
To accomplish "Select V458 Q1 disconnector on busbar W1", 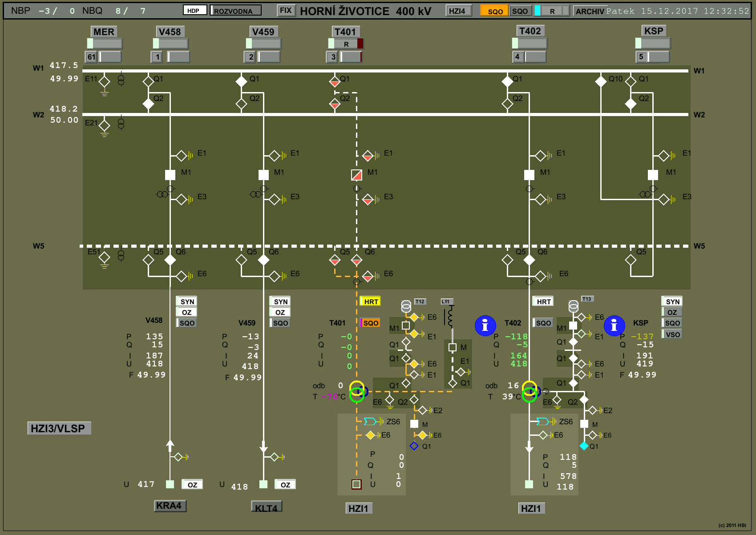I will click(148, 81).
